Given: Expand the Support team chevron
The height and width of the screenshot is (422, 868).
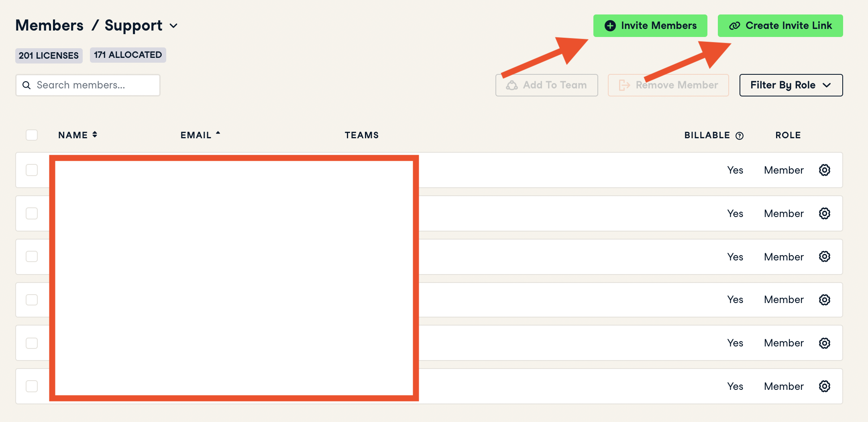Looking at the screenshot, I should [173, 26].
